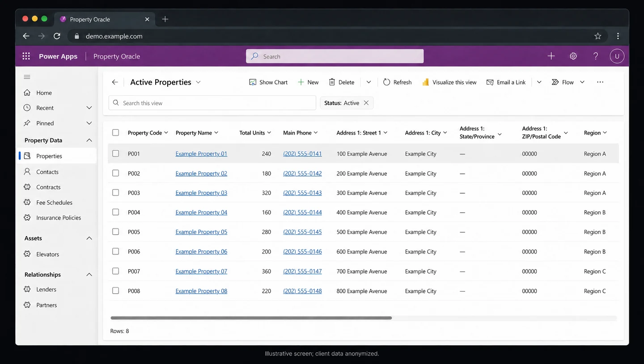Open Region column header menu
Screen dimensions: 644x364
point(596,133)
